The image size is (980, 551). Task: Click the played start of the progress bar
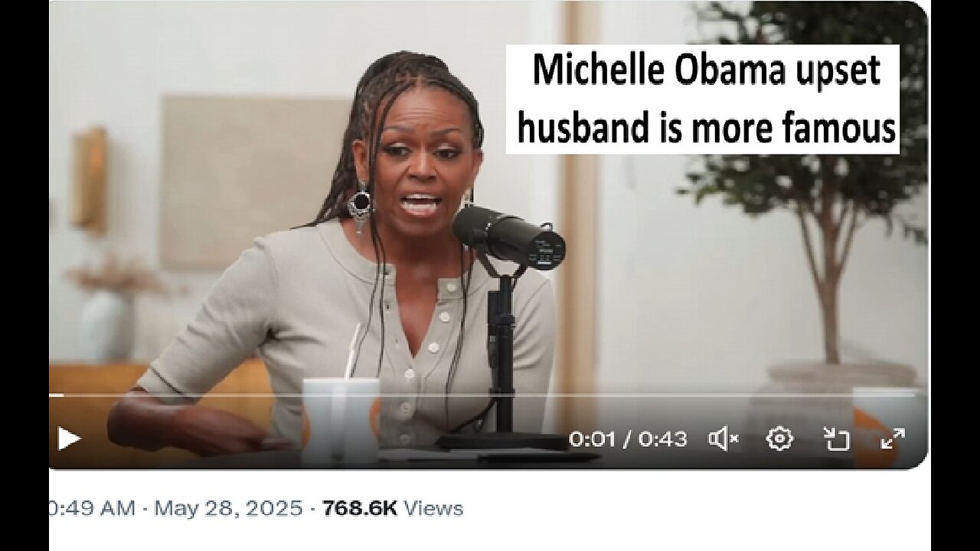point(57,395)
